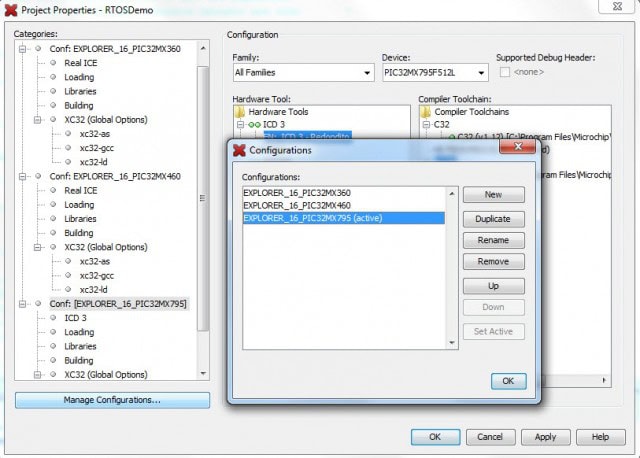Click the New configuration button

click(x=493, y=195)
